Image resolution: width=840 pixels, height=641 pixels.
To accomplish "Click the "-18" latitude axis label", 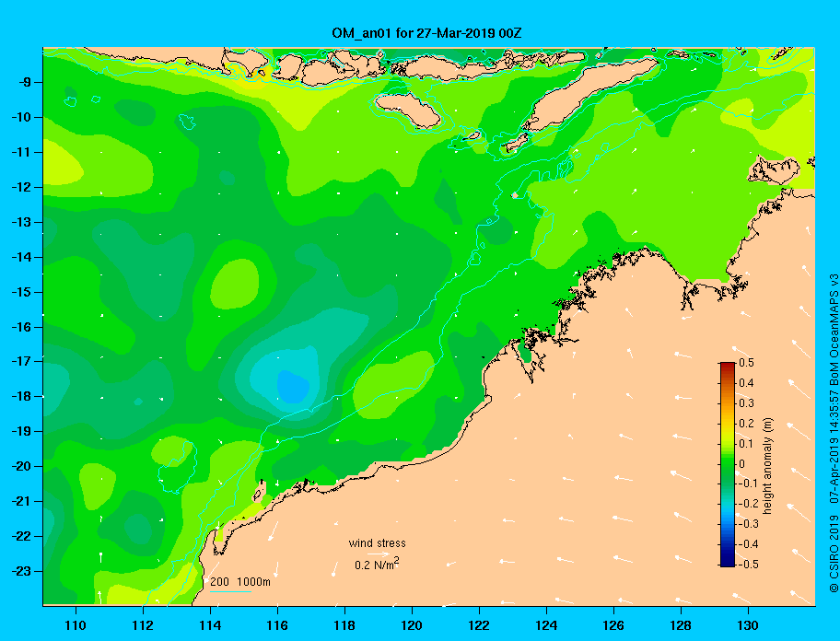I will (20, 397).
